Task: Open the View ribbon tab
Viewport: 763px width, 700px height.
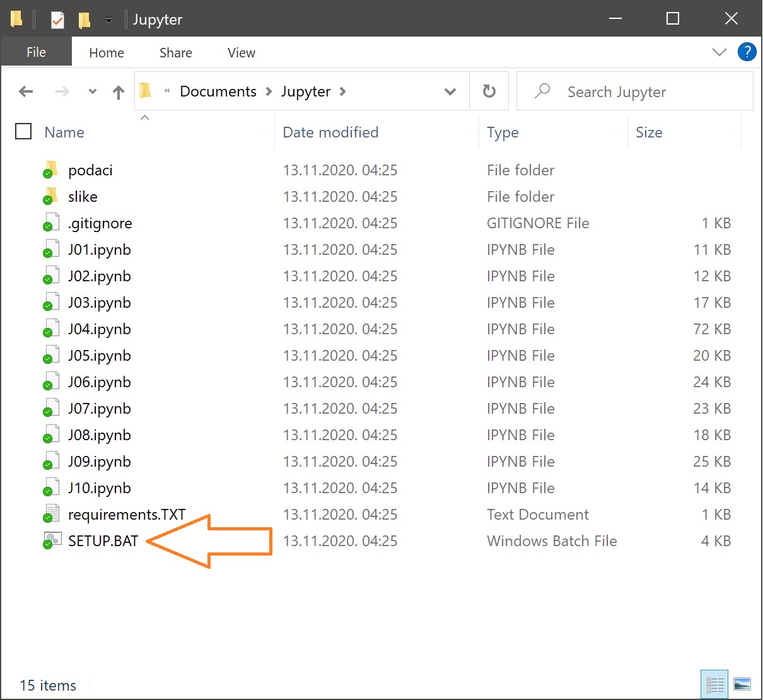Action: pyautogui.click(x=242, y=53)
